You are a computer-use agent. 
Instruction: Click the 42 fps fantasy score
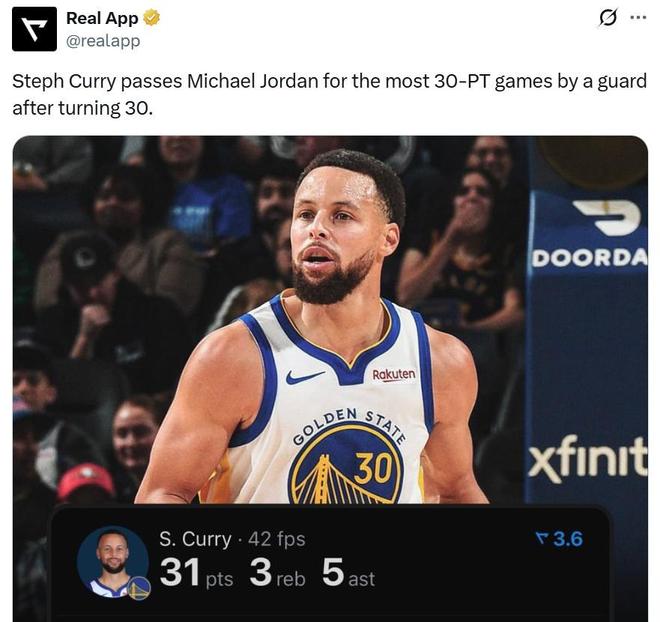[x=277, y=539]
